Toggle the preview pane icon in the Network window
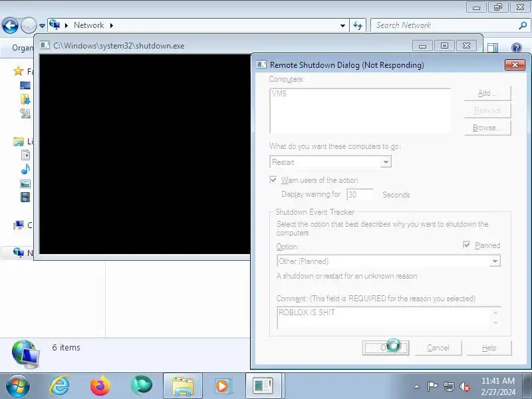The image size is (532, 399). coord(493,48)
